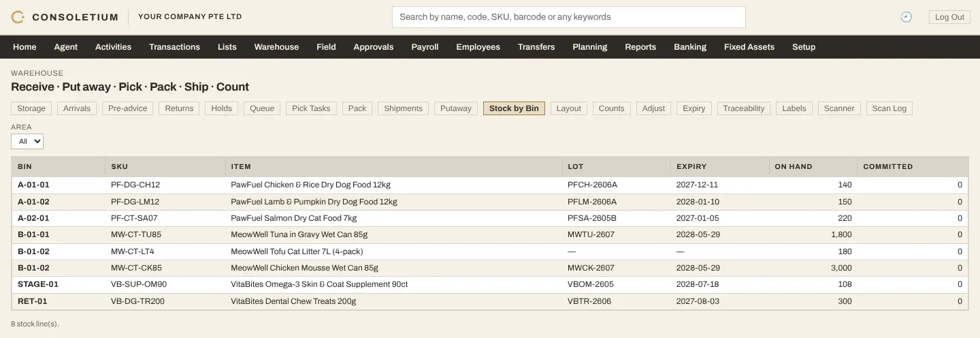This screenshot has height=338, width=980.
Task: Switch to the Pack tab
Action: tap(357, 108)
